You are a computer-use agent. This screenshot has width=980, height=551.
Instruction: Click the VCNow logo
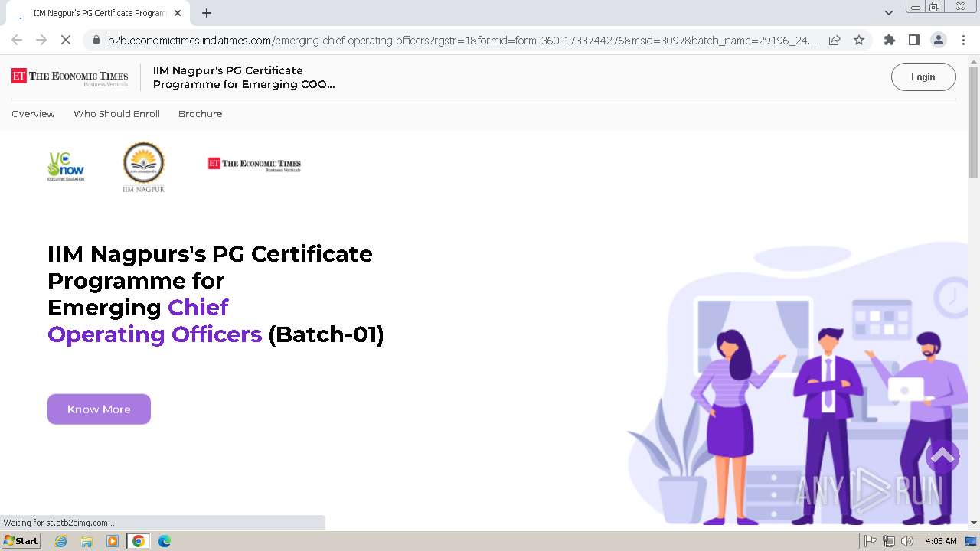66,166
